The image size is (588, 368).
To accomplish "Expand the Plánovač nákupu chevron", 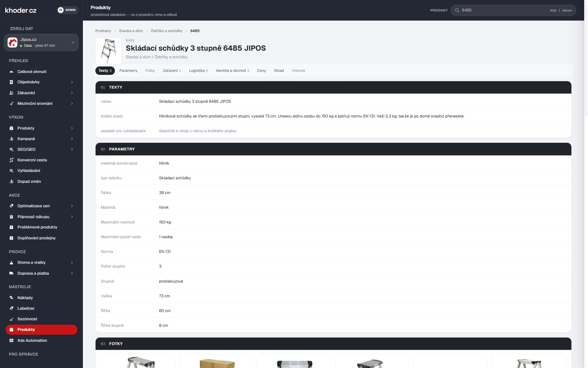I will [x=72, y=217].
